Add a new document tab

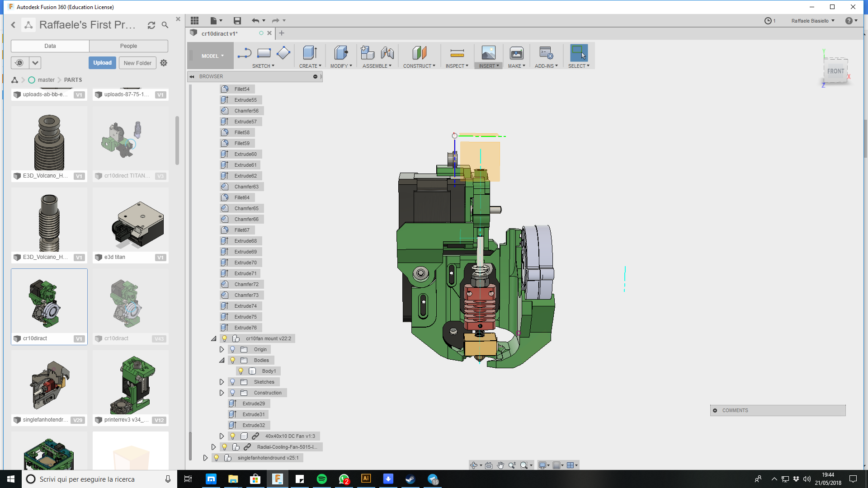pos(282,33)
